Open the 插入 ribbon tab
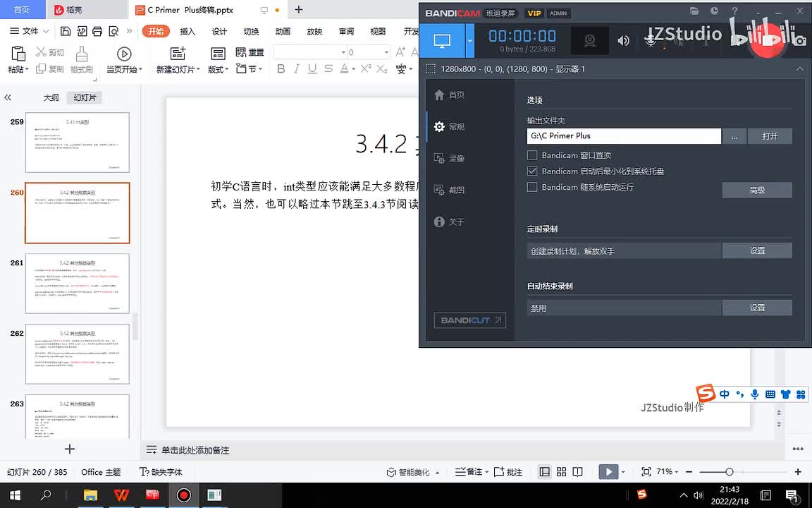 coord(187,31)
